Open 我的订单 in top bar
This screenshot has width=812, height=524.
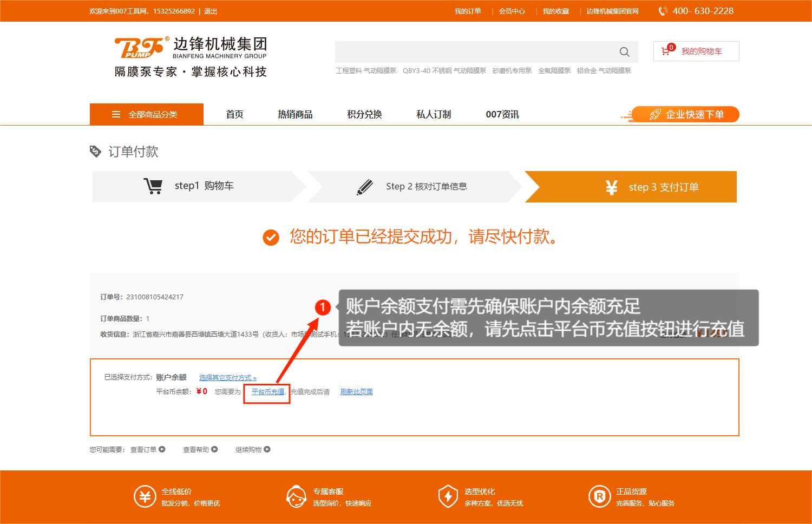point(468,11)
